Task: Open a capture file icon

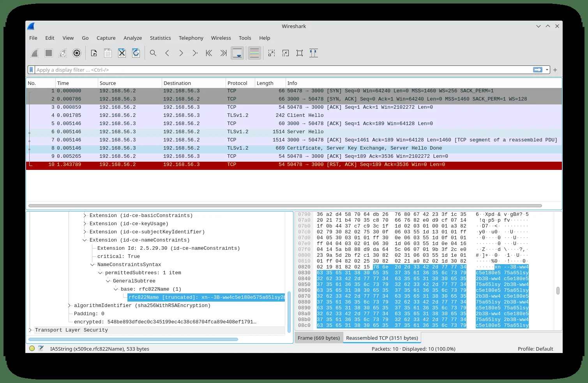Action: coord(94,53)
